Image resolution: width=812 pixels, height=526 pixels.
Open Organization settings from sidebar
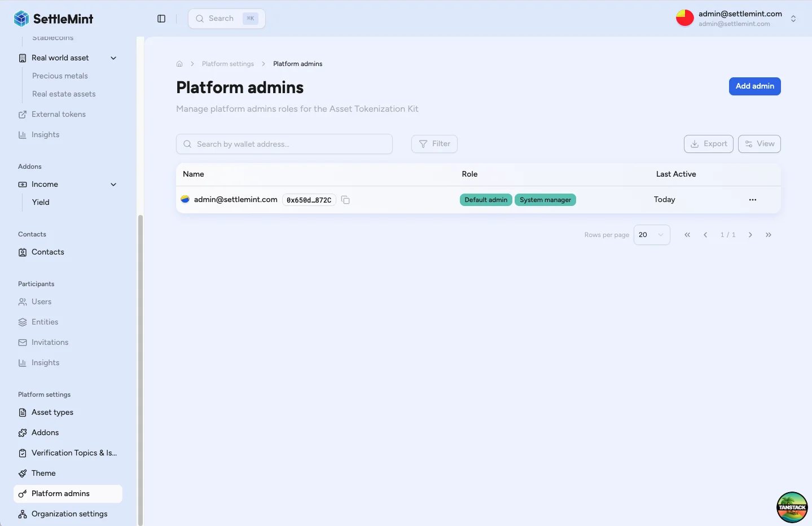point(69,514)
